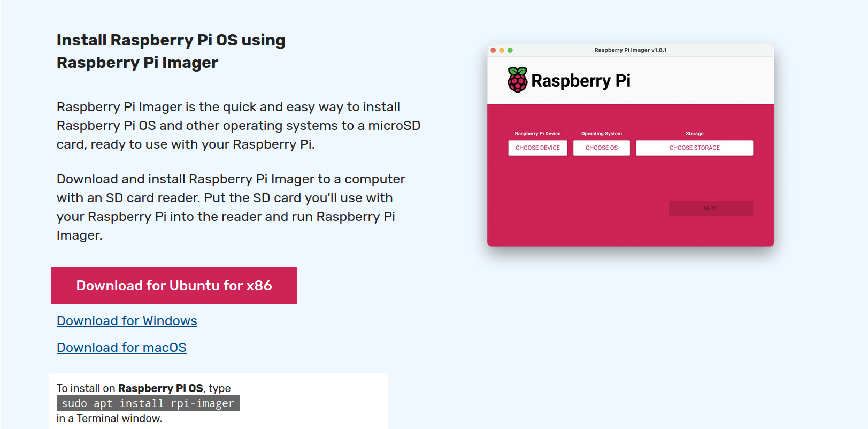
Task: Click the CHOOSE DEVICE button
Action: [537, 148]
